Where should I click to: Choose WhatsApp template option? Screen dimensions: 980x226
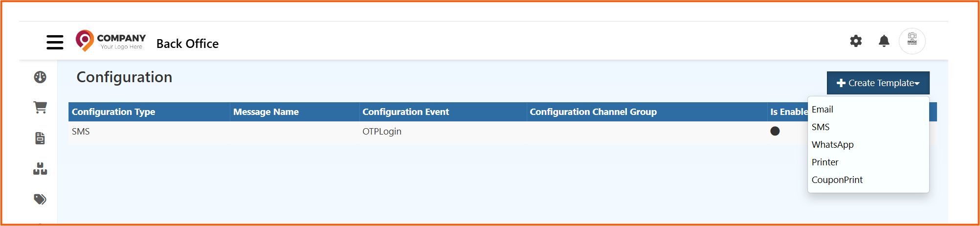832,145
